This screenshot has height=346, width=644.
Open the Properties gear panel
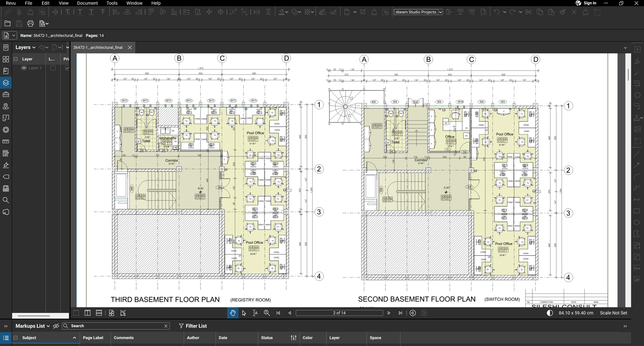click(x=6, y=130)
